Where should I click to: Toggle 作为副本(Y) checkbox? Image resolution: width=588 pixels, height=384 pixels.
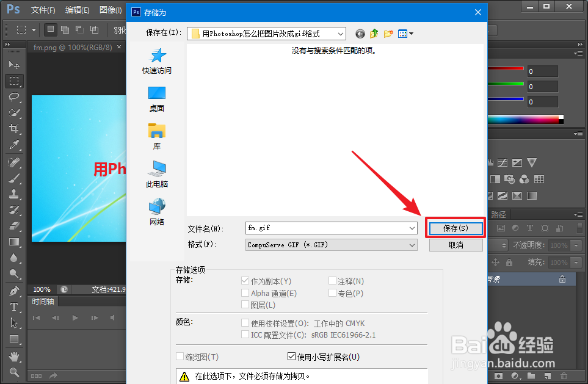[245, 281]
